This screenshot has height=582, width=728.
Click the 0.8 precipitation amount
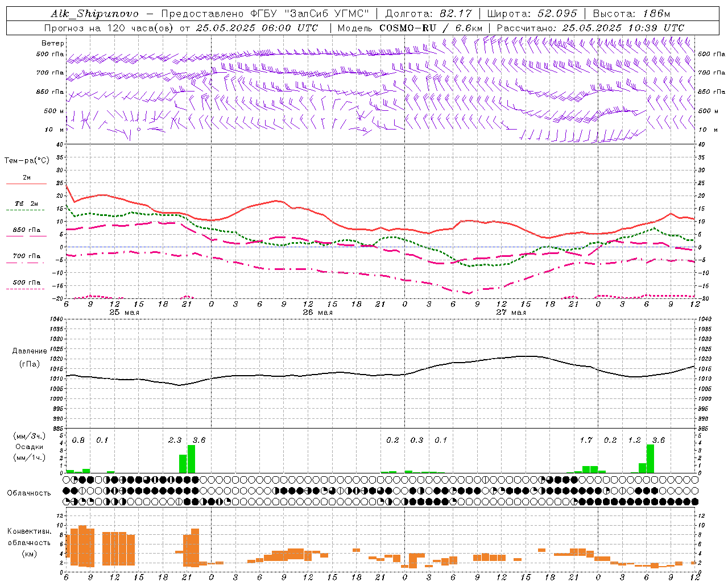point(78,440)
